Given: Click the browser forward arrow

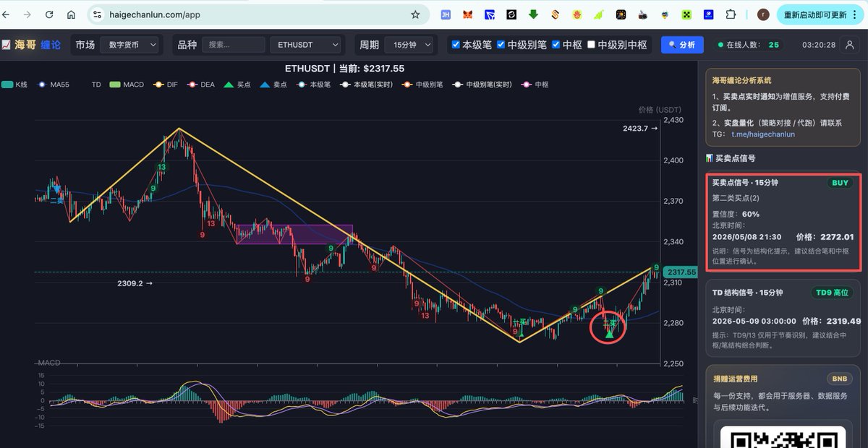Looking at the screenshot, I should pos(27,14).
